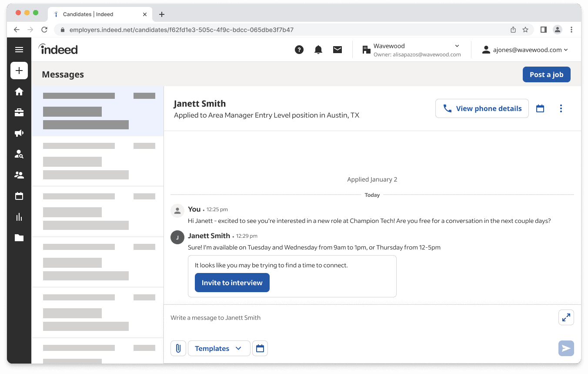Open notifications bell icon
Image resolution: width=588 pixels, height=374 pixels.
pos(318,50)
